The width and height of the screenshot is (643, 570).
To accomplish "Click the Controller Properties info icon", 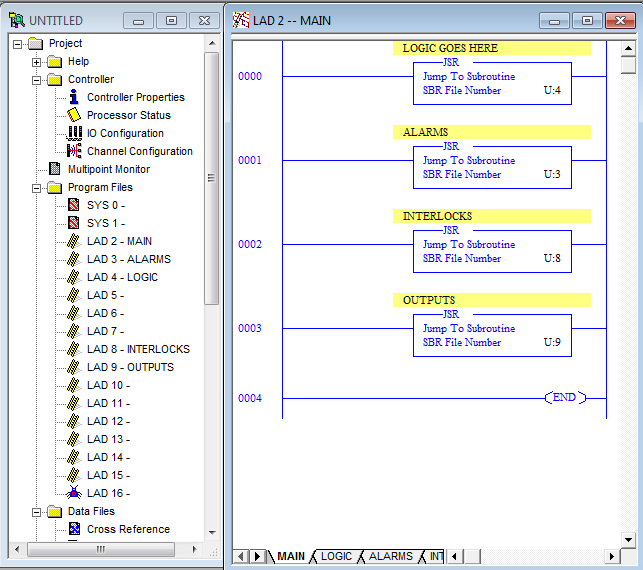I will (74, 97).
